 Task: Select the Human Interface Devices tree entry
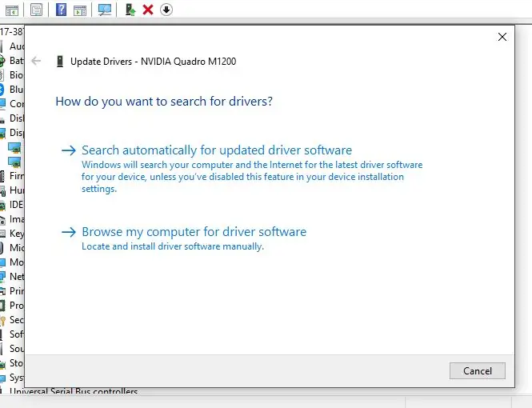[17, 190]
